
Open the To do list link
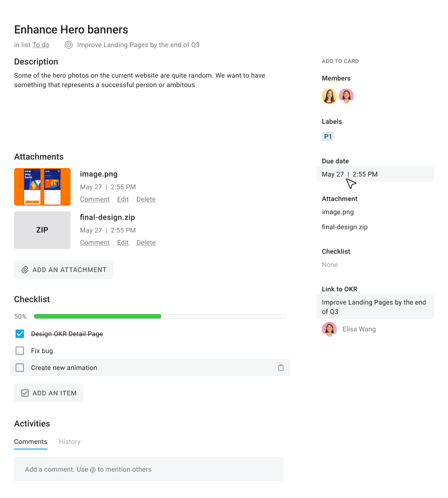40,45
